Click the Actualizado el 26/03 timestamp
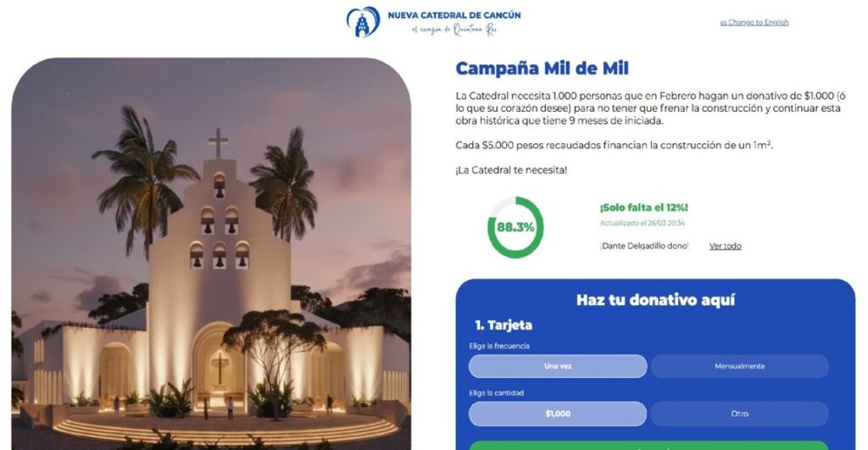 coord(643,223)
